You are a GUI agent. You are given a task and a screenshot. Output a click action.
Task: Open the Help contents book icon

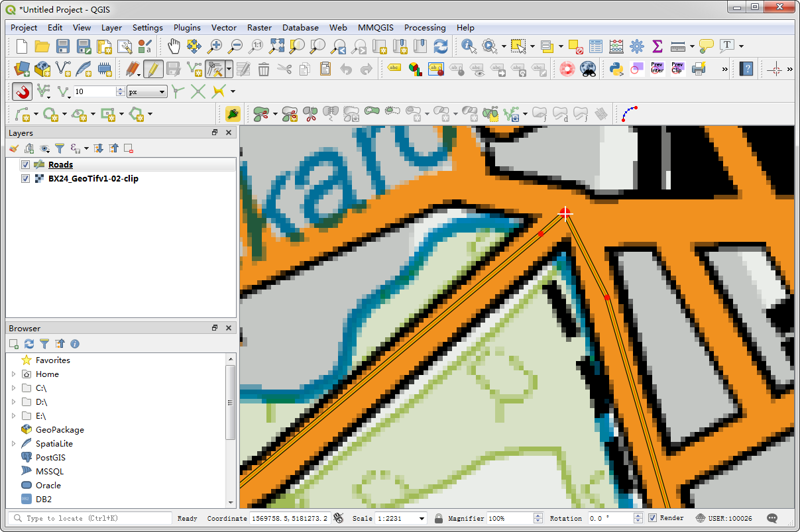(x=746, y=68)
